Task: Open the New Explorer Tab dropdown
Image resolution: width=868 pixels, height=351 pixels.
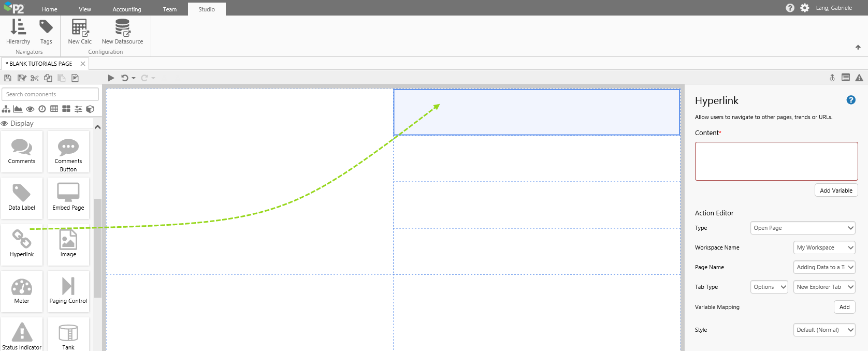Action: point(824,287)
